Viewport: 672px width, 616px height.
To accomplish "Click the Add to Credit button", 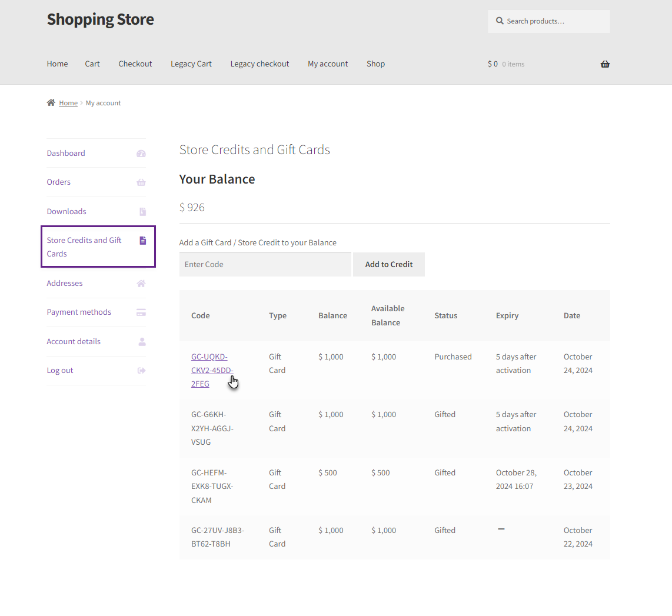I will [389, 264].
